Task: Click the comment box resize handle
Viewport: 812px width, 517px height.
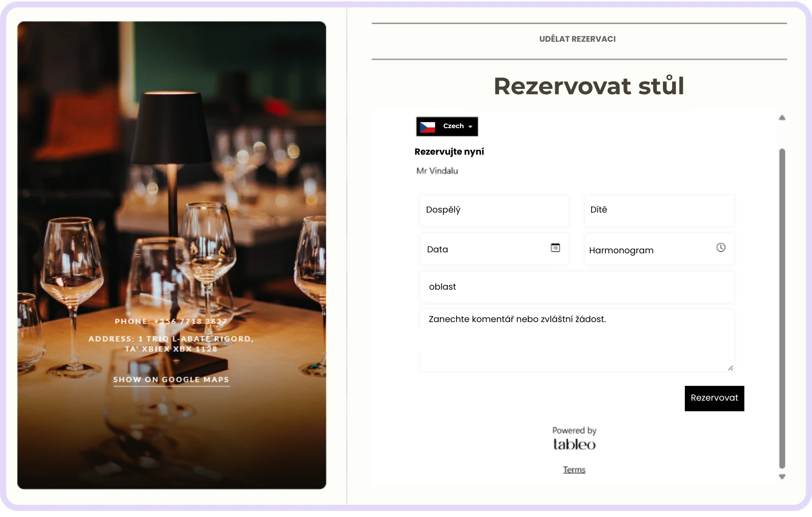Action: [730, 368]
